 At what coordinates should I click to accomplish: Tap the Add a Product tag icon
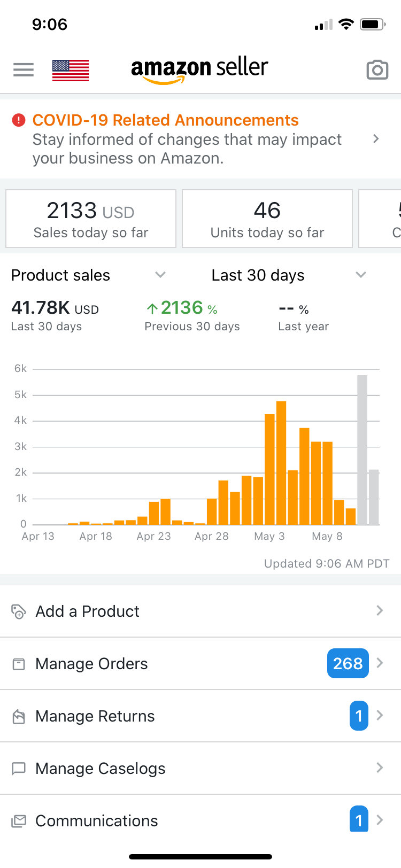(19, 611)
